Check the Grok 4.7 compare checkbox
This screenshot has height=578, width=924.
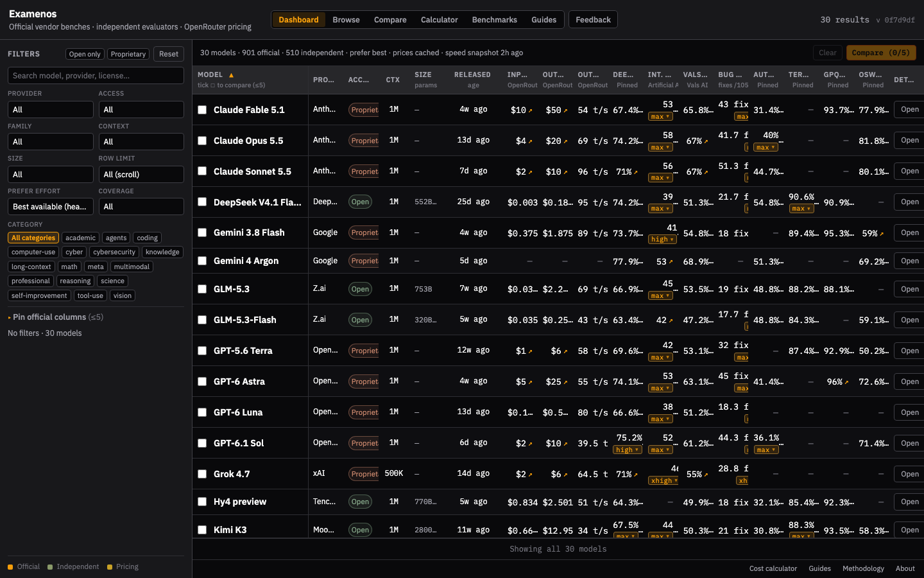coord(202,474)
